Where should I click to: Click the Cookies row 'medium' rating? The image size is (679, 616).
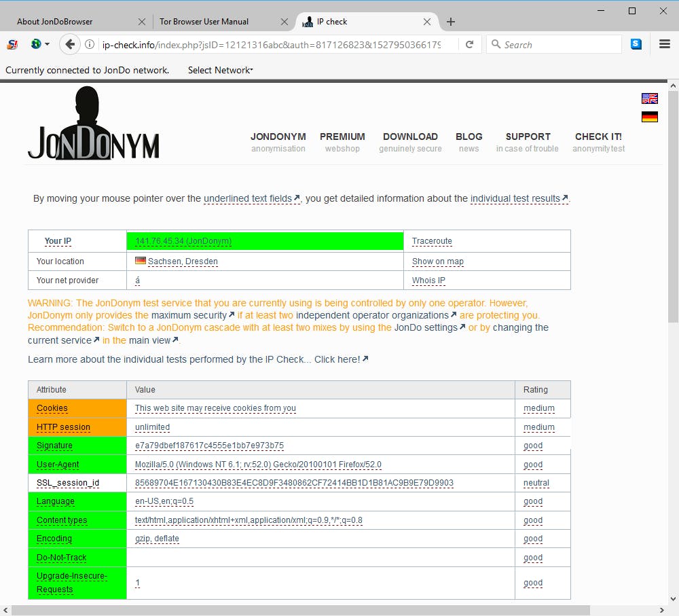[x=538, y=408]
